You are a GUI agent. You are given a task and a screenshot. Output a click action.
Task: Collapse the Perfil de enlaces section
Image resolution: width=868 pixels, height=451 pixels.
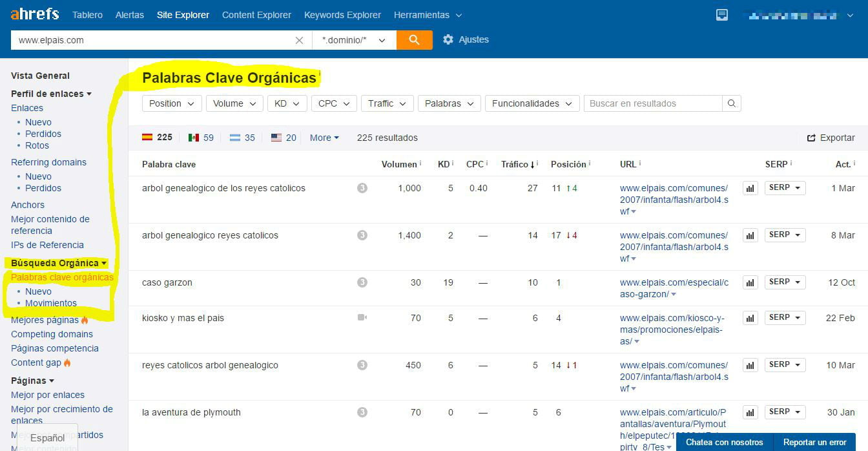click(x=51, y=94)
